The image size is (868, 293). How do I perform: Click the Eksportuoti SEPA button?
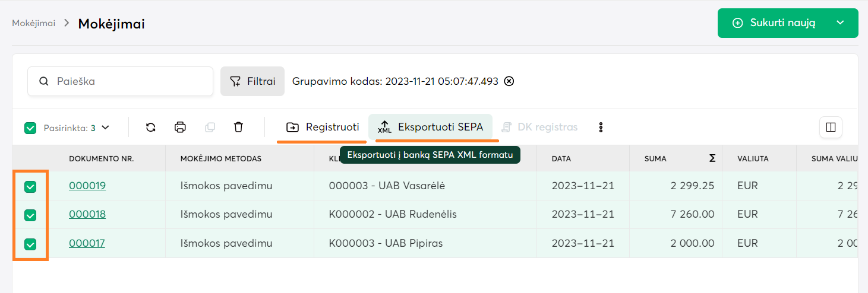coord(431,127)
